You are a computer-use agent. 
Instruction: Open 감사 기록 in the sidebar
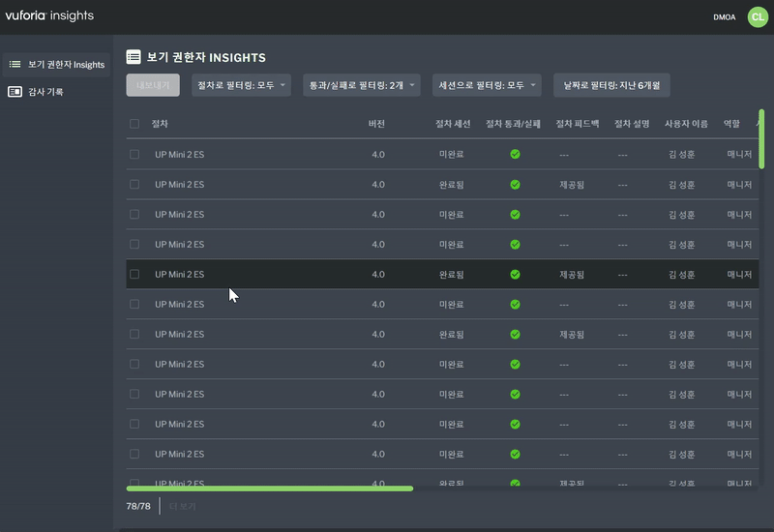point(46,92)
